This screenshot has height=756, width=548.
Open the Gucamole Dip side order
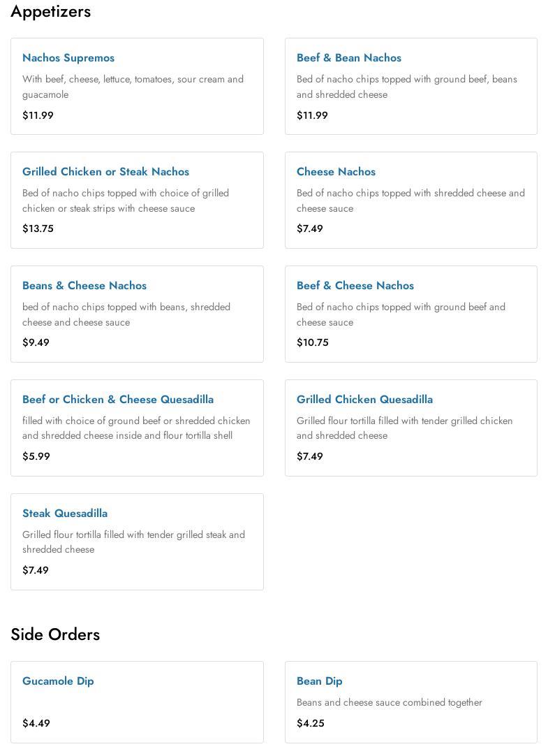(58, 681)
